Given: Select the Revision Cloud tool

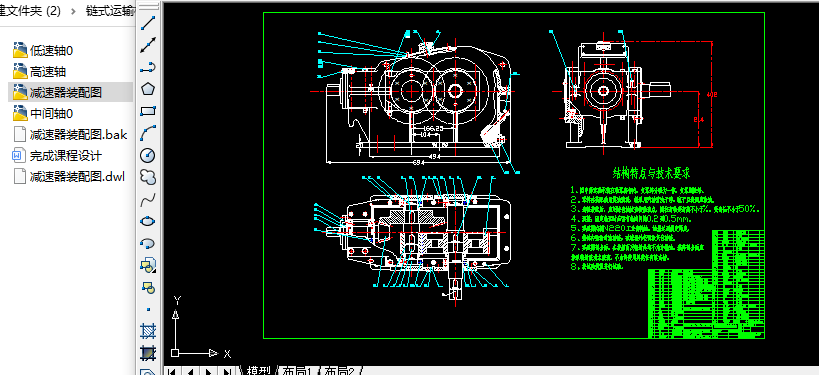Looking at the screenshot, I should 148,177.
